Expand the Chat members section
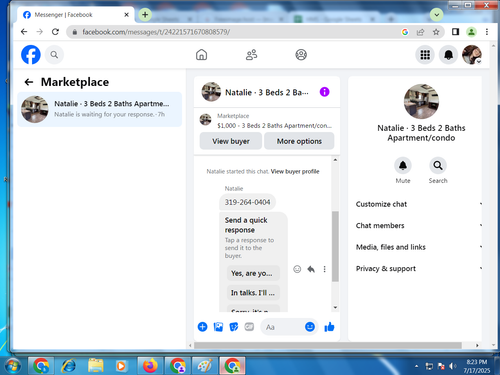Image resolution: width=500 pixels, height=375 pixels. [419, 225]
